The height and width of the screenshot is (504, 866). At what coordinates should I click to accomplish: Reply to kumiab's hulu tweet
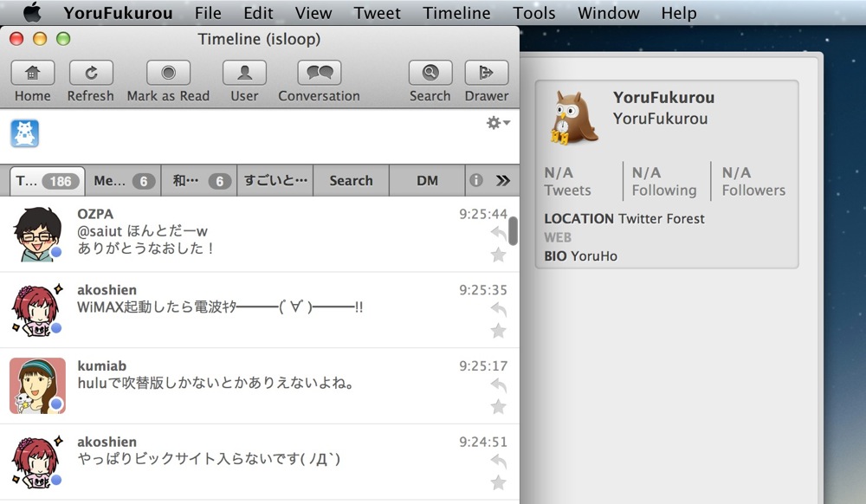click(499, 385)
